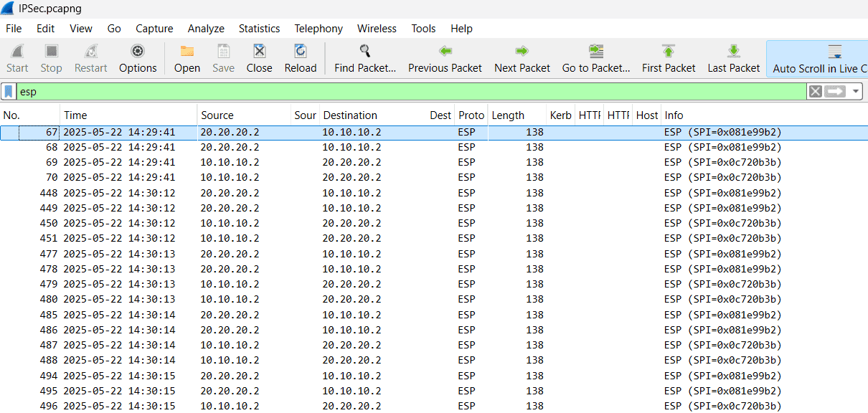Sort by the Length column header
The height and width of the screenshot is (413, 868).
coord(508,115)
